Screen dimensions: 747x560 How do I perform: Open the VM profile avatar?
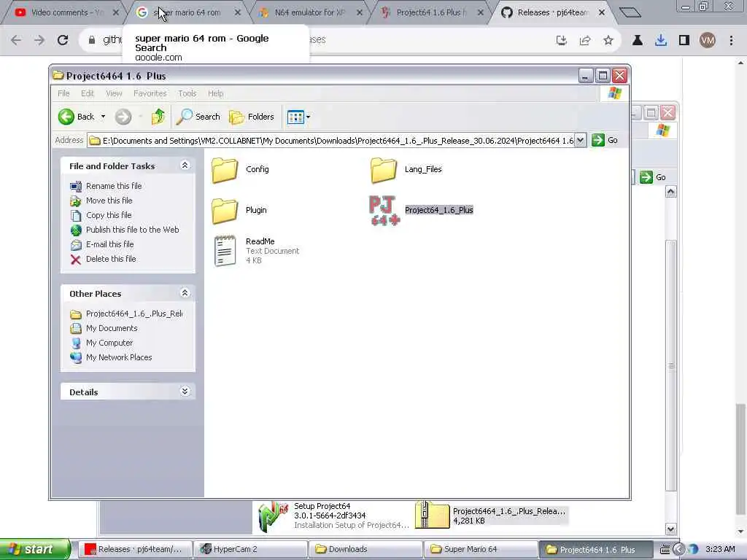pyautogui.click(x=708, y=41)
